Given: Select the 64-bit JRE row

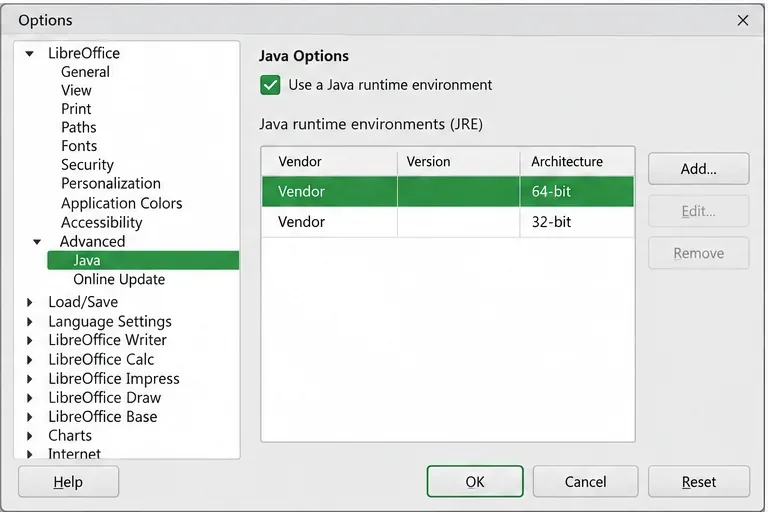Looking at the screenshot, I should click(x=448, y=192).
